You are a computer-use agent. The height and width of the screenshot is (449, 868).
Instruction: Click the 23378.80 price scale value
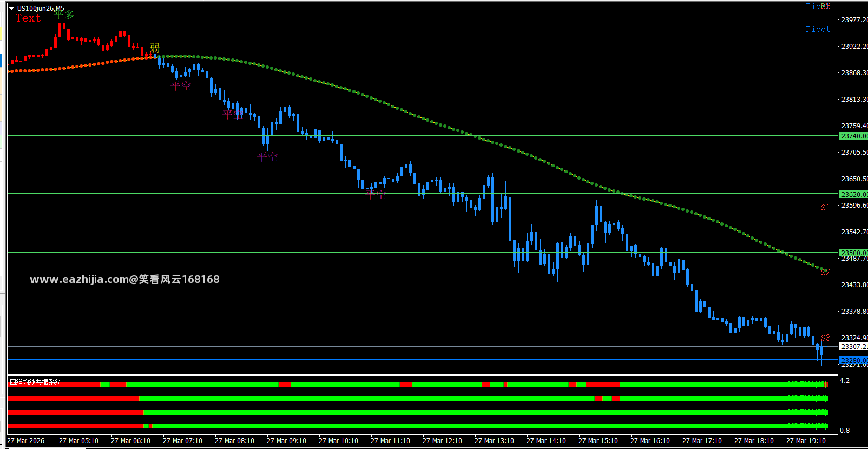(854, 311)
